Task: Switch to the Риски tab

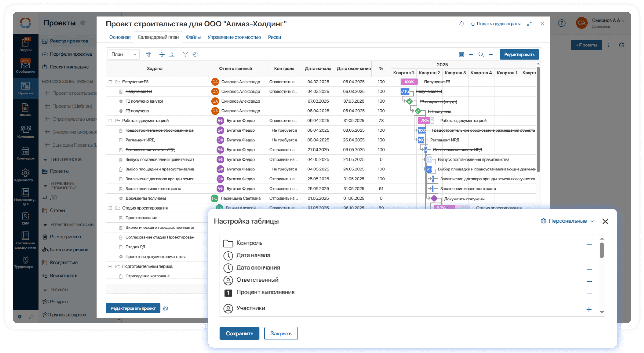Action: tap(274, 37)
